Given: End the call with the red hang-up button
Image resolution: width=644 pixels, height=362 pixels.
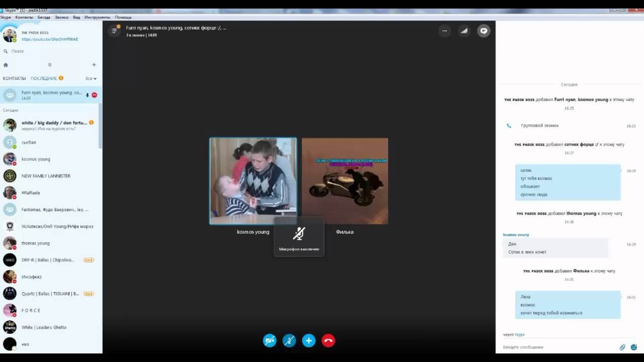Looking at the screenshot, I should coord(328,340).
